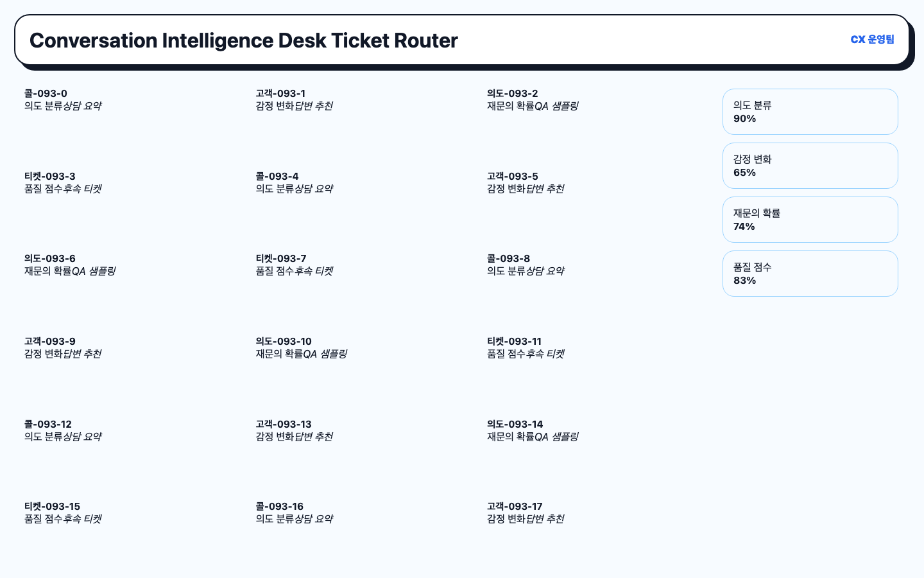Open ticket 의도-093-10
This screenshot has height=578, width=924.
click(301, 347)
